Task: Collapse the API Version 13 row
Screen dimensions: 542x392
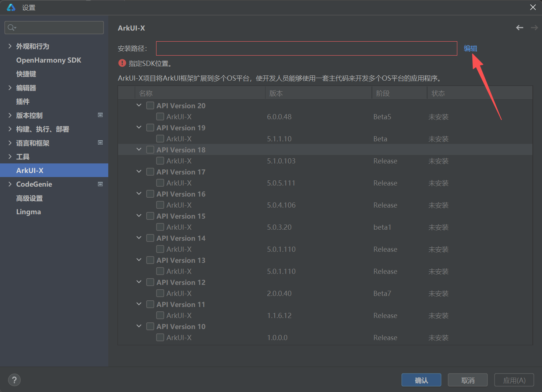Action: point(139,260)
